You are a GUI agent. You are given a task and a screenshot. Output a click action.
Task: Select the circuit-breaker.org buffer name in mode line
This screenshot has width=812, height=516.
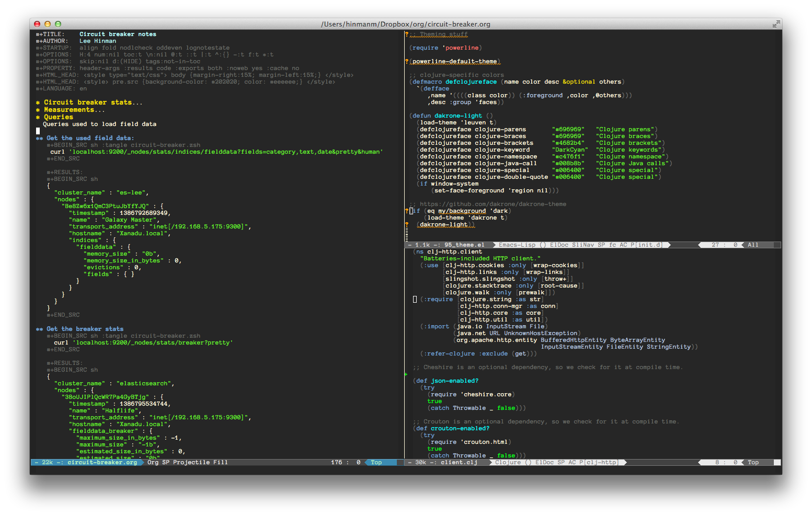pyautogui.click(x=102, y=463)
